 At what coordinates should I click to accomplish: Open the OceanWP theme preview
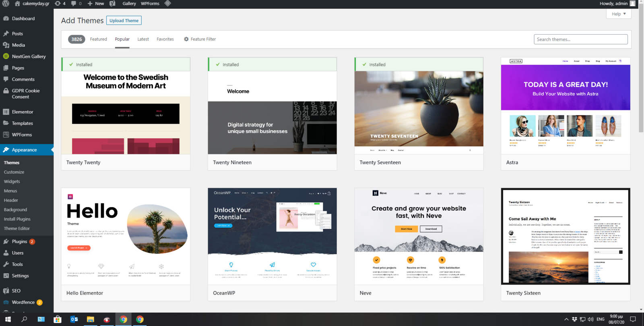pyautogui.click(x=272, y=244)
